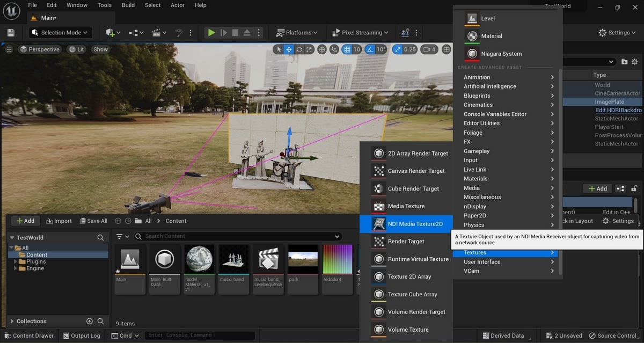
Task: Click the Save current level icon
Action: pos(11,33)
